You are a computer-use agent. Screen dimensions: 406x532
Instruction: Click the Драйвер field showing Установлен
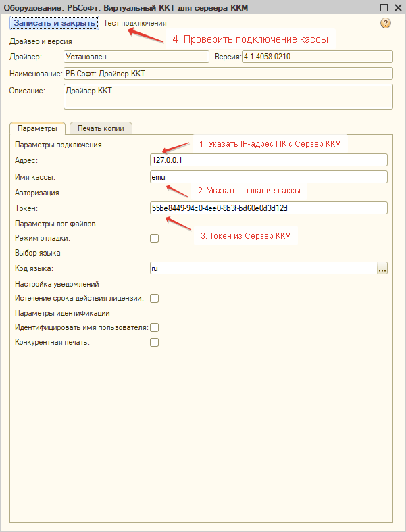click(136, 57)
